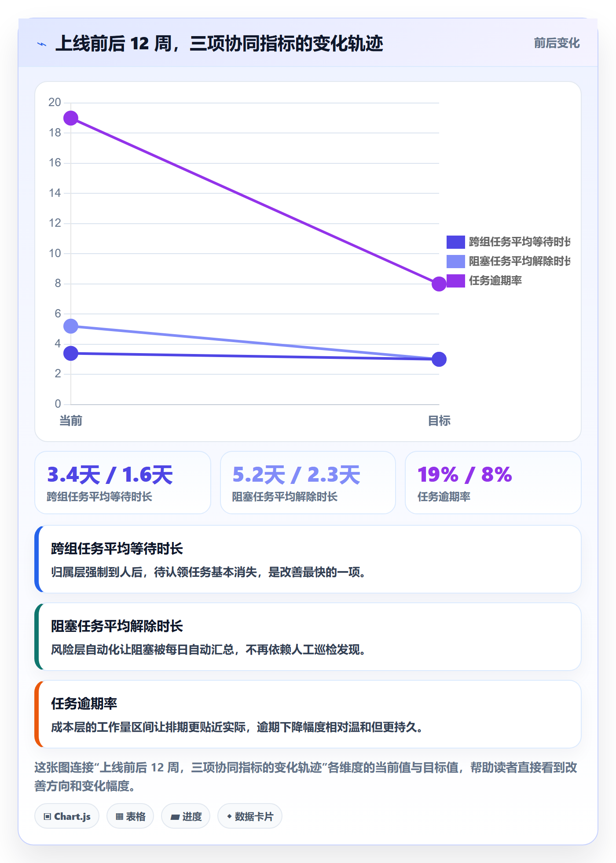Click the 目标 x-axis label
Viewport: 616px width, 863px height.
(439, 421)
